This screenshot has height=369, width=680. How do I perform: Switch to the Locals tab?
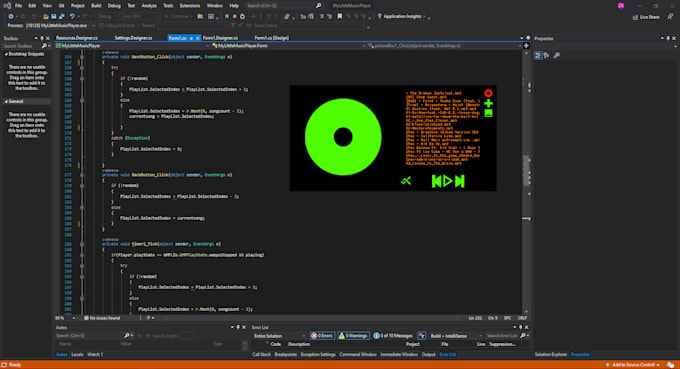coord(77,355)
